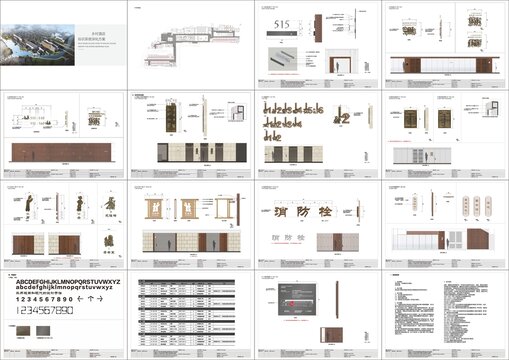The image size is (509, 360).
Task: Select the gray material swatch
Action: coord(43,331)
